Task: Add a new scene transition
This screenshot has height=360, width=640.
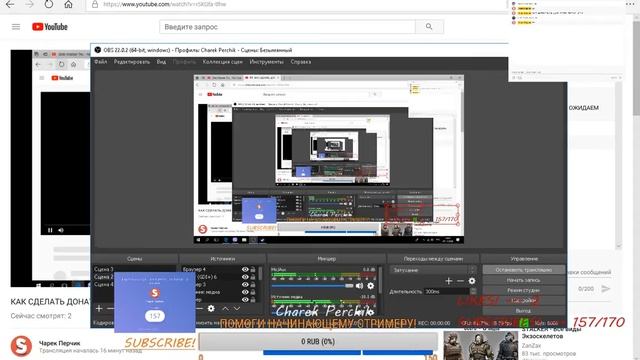Action: tap(449, 281)
